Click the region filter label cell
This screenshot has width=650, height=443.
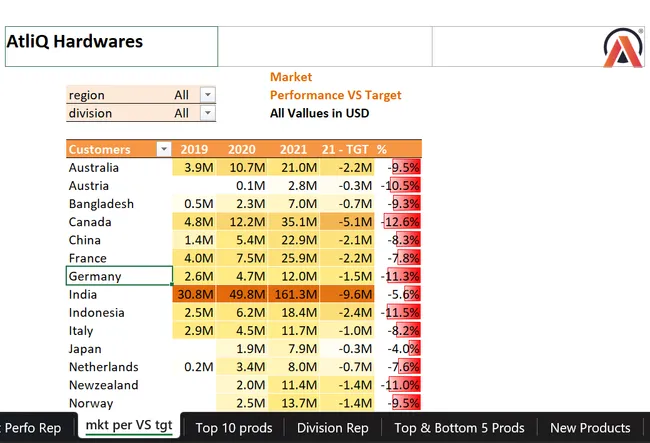[x=87, y=95]
